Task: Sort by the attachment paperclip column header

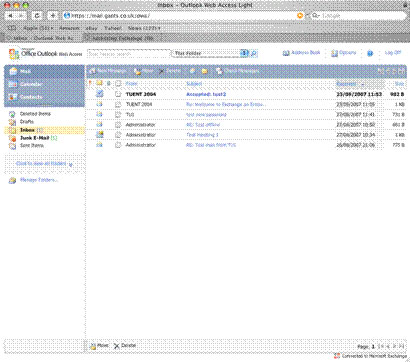Action: click(x=108, y=83)
